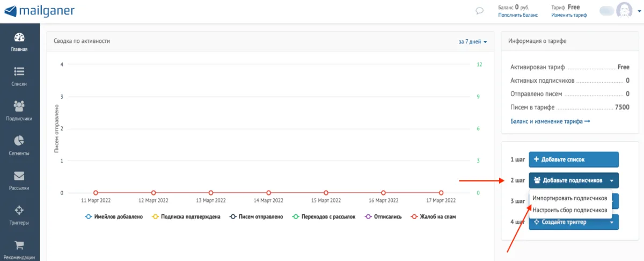The image size is (644, 261).
Task: Go to Подписчики subscribers icon
Action: pyautogui.click(x=19, y=106)
